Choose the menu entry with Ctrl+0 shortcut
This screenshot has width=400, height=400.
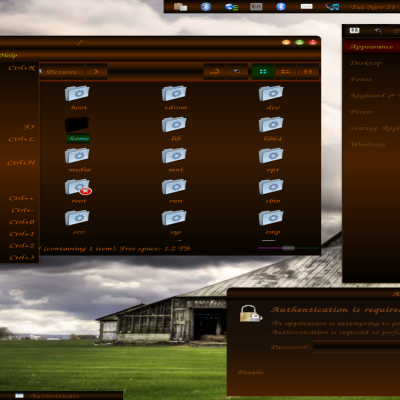tap(19, 222)
